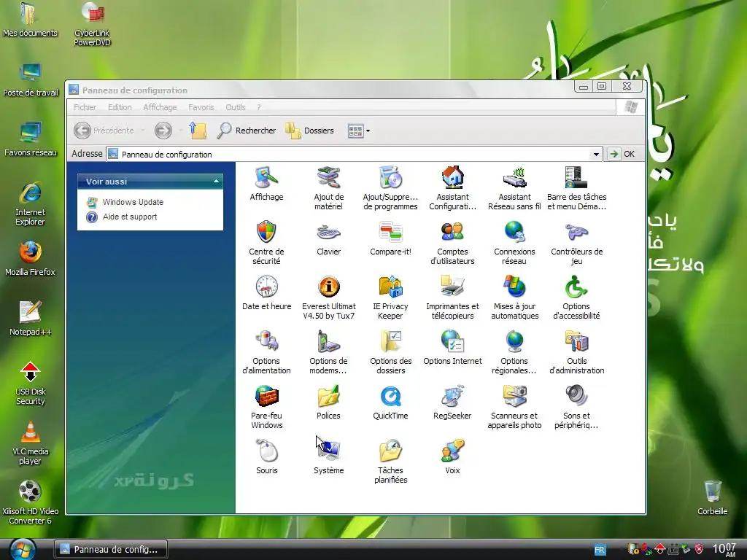Open the Favoris menu

pyautogui.click(x=201, y=107)
